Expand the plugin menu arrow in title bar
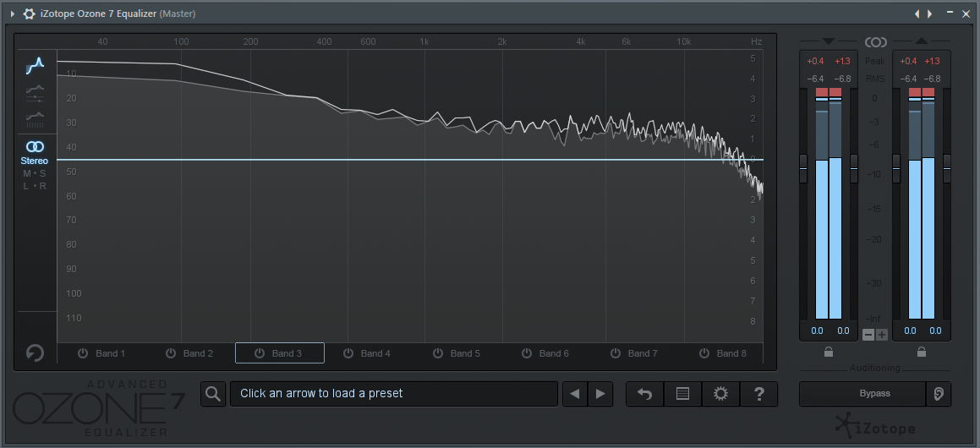This screenshot has width=980, height=448. 12,14
